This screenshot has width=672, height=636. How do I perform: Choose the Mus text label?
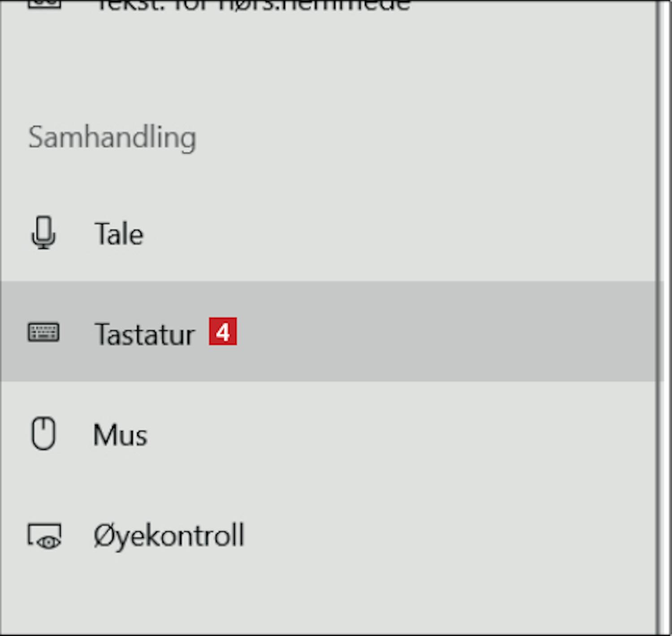(x=120, y=435)
